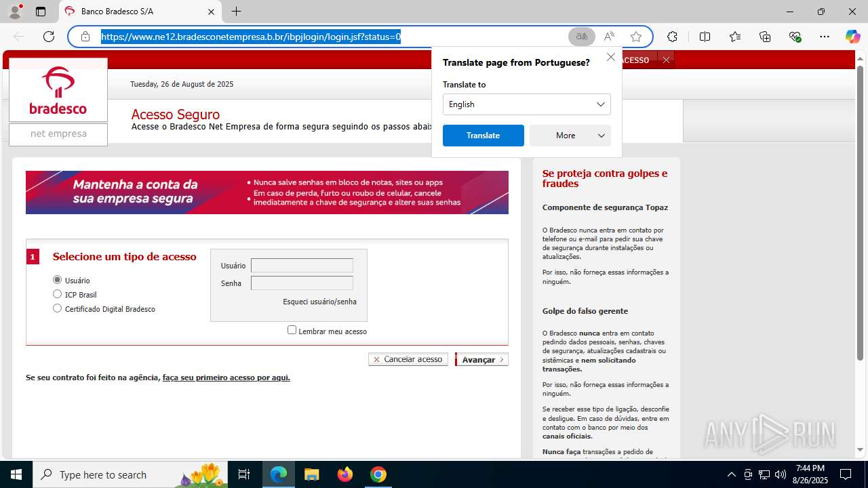Open the volume control icon
Viewport: 868px width, 488px height.
coord(780,474)
